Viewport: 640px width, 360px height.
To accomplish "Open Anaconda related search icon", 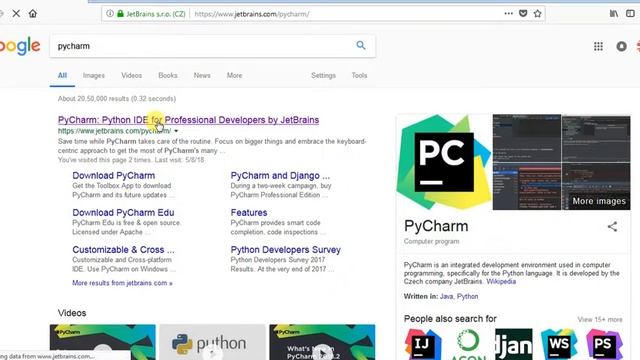I will pos(468,344).
